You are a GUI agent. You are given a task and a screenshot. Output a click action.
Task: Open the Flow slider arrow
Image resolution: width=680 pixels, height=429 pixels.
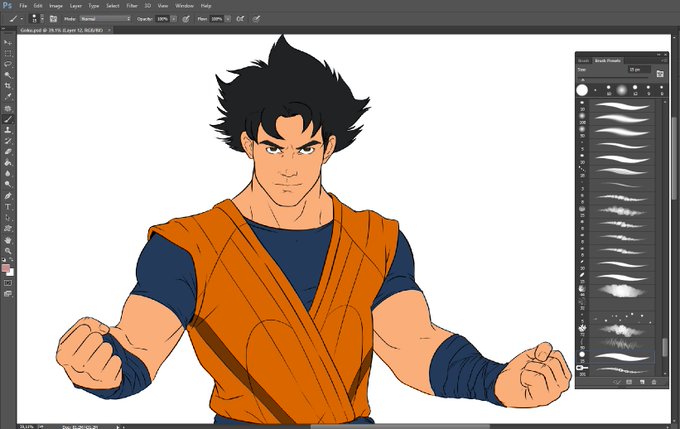coord(228,19)
